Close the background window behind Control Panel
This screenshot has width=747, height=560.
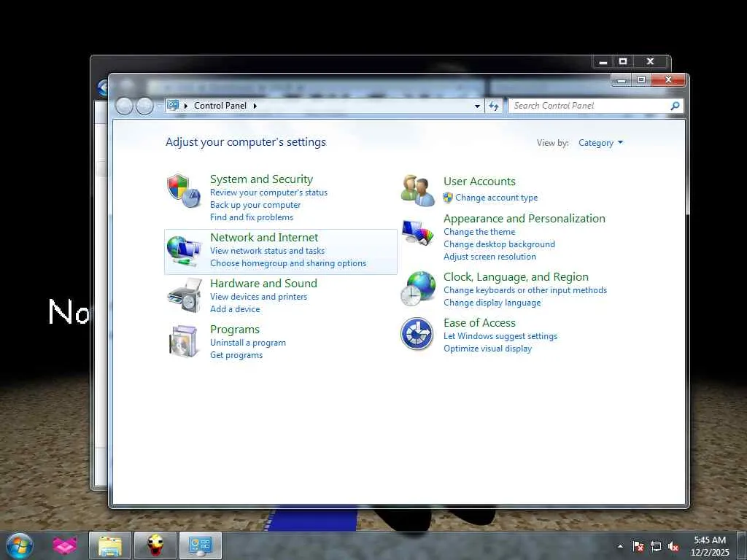pos(651,61)
